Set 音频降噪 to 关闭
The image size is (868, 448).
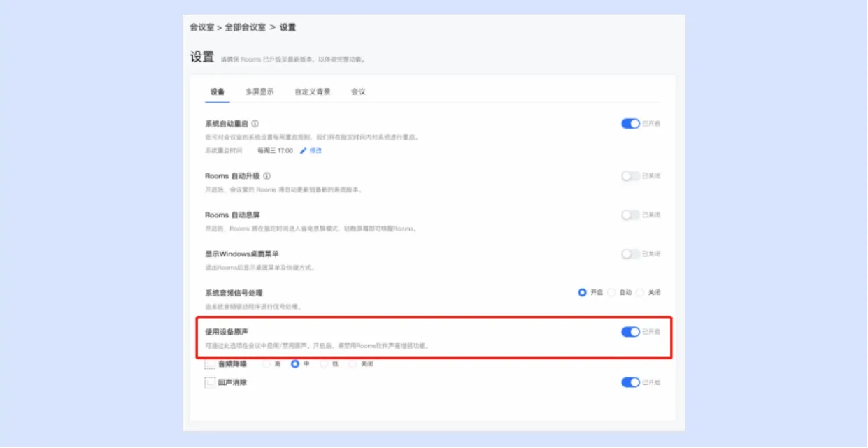tap(353, 364)
